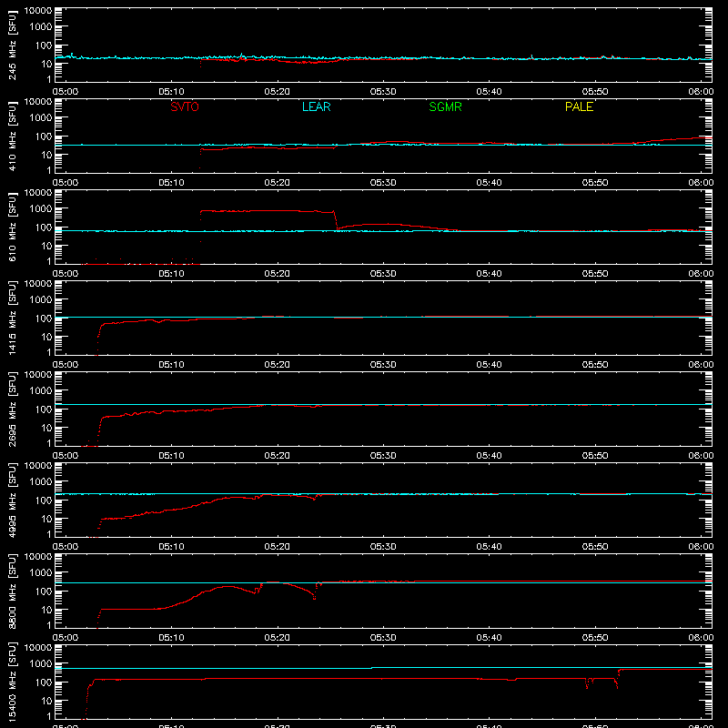The image size is (728, 728).
Task: Click 06:00 tick label under 245 MHz panel
Action: coord(701,92)
